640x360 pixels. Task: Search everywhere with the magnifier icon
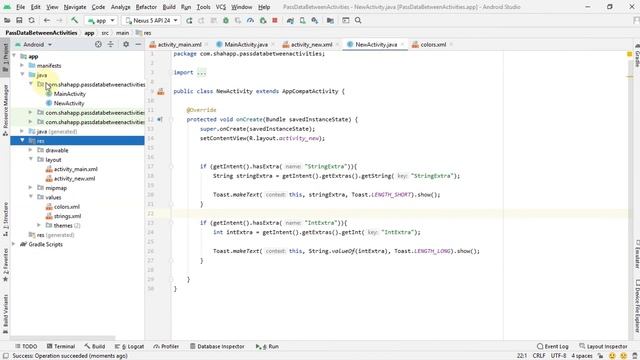pyautogui.click(x=358, y=20)
